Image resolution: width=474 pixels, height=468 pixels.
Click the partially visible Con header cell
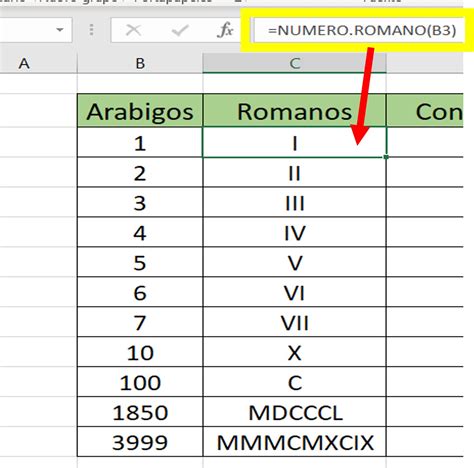pos(425,111)
